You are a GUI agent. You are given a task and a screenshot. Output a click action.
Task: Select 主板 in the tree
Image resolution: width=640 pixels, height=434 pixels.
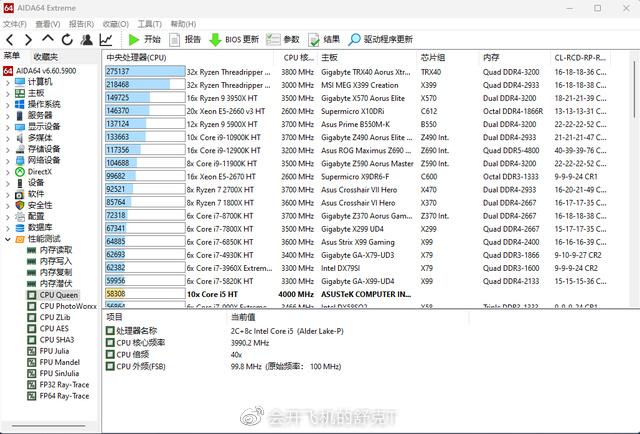point(36,93)
